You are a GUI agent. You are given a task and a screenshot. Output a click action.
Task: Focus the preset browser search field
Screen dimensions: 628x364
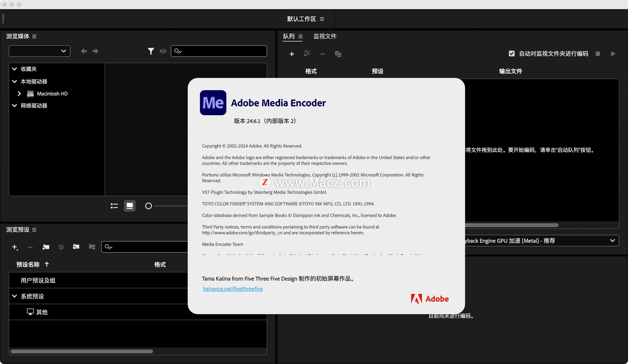coord(145,247)
